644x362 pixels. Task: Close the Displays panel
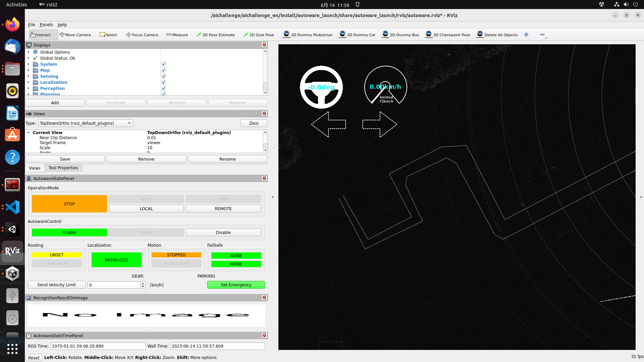click(264, 45)
